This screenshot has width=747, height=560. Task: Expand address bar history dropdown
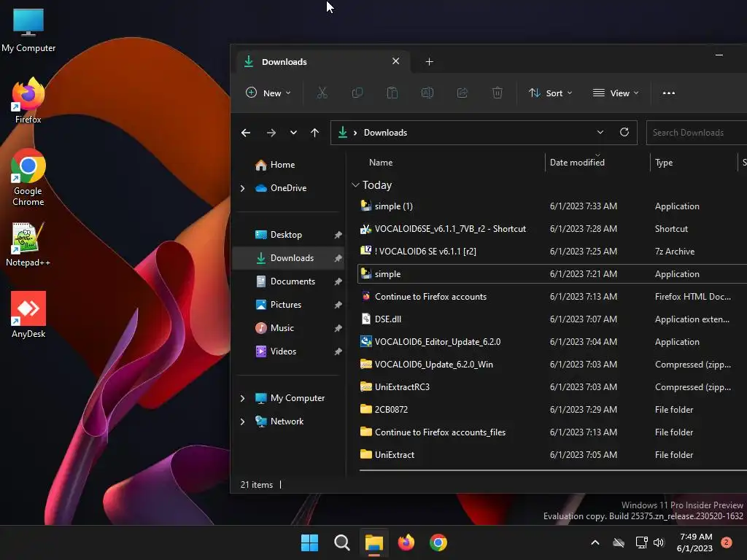(x=600, y=132)
